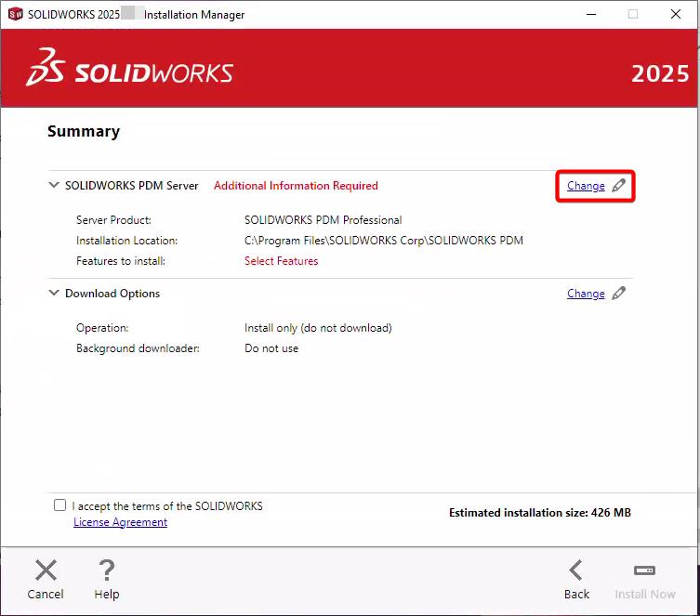
Task: Click the Server Product label
Action: [113, 220]
